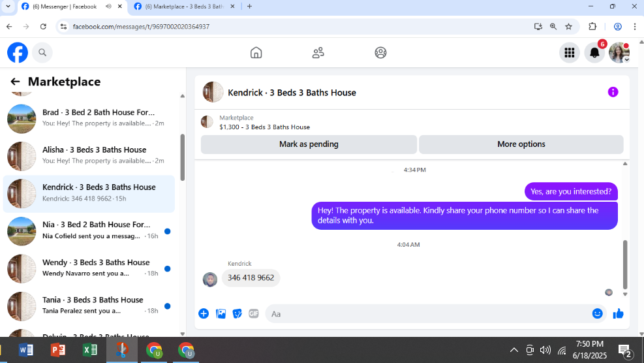The height and width of the screenshot is (363, 644).
Task: Show hidden system tray icons
Action: pos(514,350)
